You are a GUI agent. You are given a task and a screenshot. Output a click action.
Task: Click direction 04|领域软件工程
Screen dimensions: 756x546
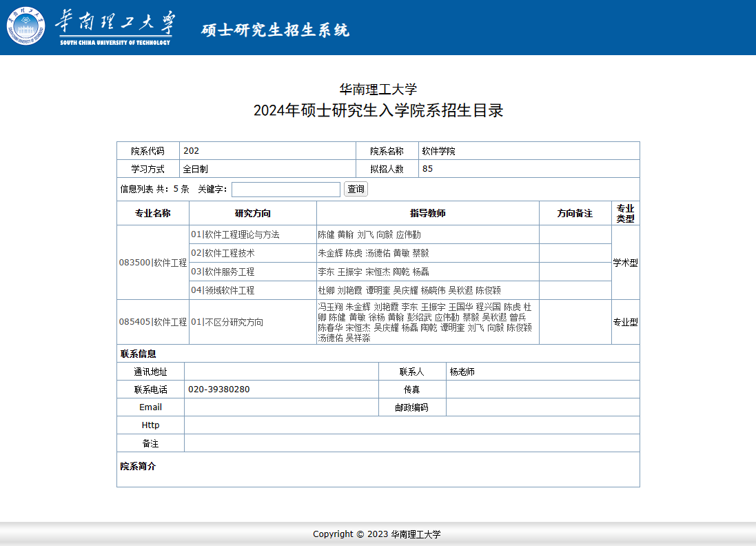pos(223,290)
